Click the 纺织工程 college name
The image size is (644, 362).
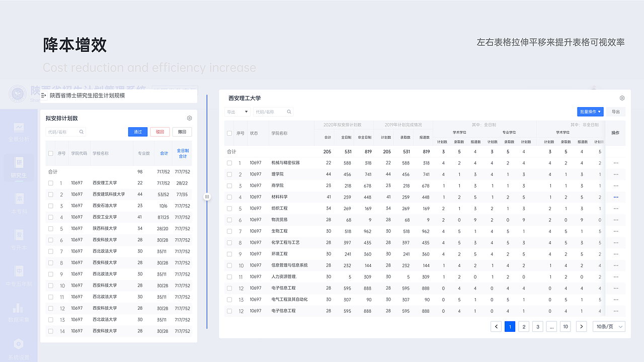280,208
